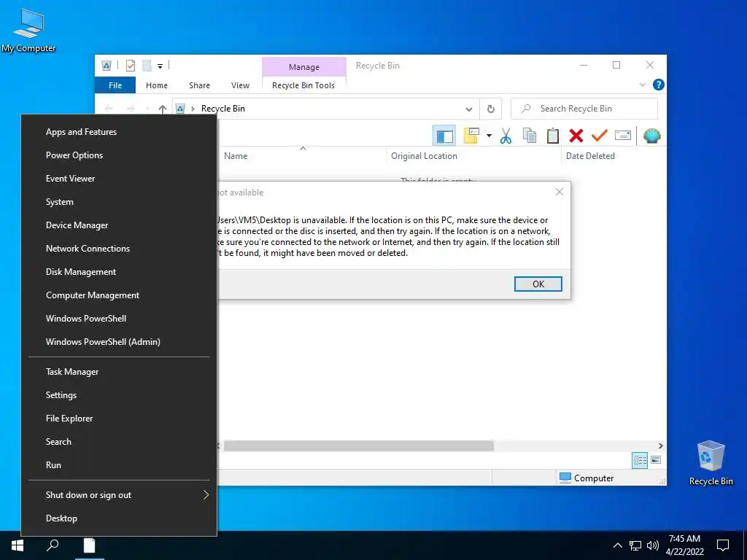Click the shell globe icon in toolbar
Screen dimensions: 747x560
coord(651,136)
